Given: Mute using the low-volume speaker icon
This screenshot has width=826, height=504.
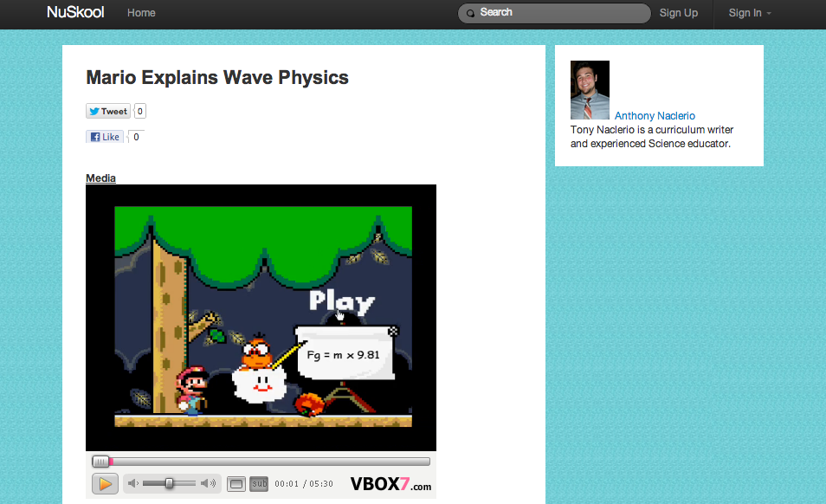Looking at the screenshot, I should click(133, 483).
